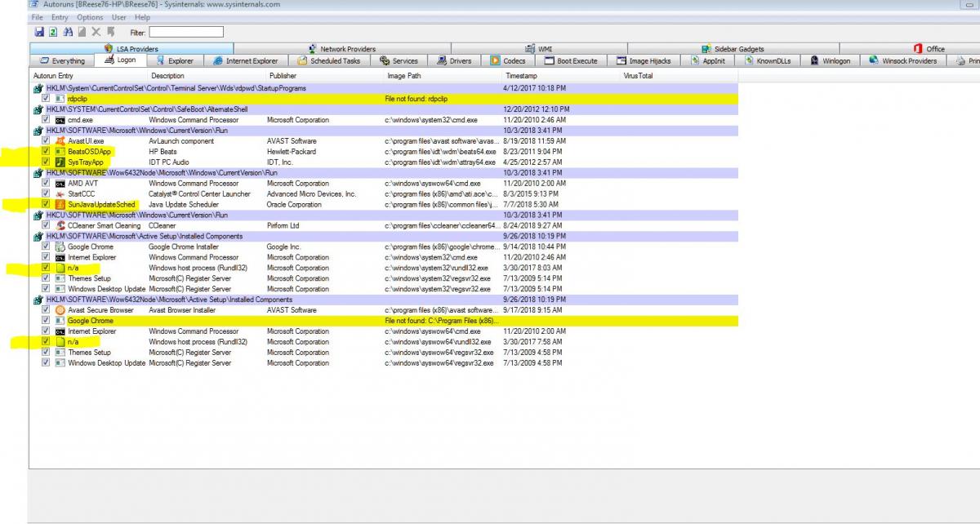Uncheck the CCleaner Smart Cleaning checkbox
Viewport: 980px width, 524px height.
point(47,226)
